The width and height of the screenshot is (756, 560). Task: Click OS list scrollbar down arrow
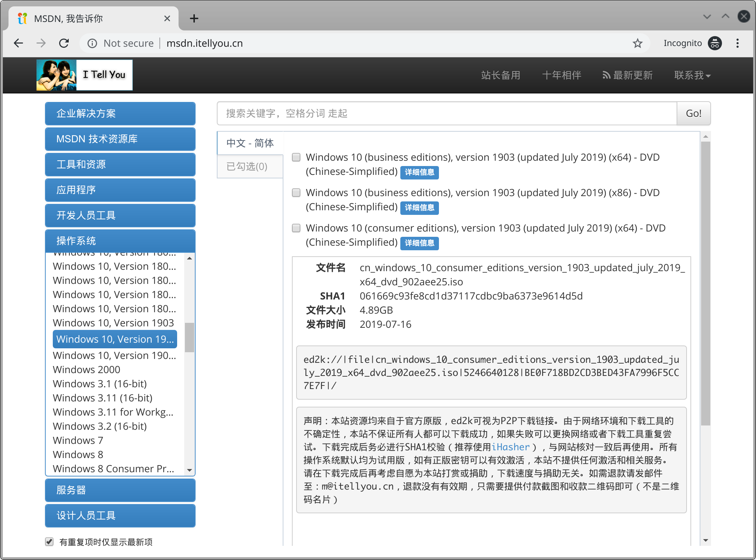[x=190, y=470]
